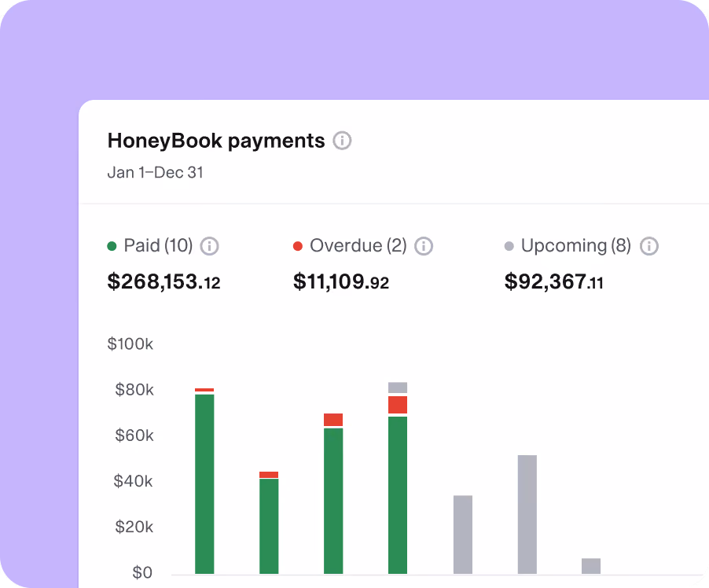
Task: Click the first bar's green paid segment
Action: (204, 484)
